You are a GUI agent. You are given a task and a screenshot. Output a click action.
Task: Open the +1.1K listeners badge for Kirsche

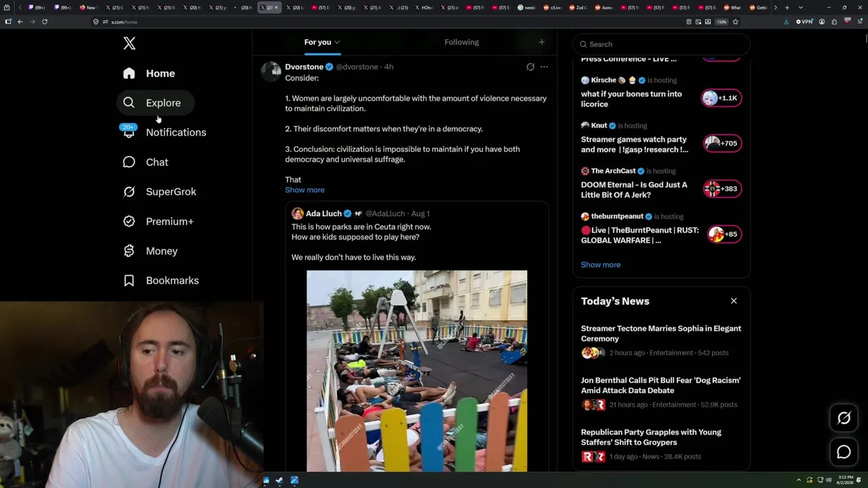pos(722,98)
